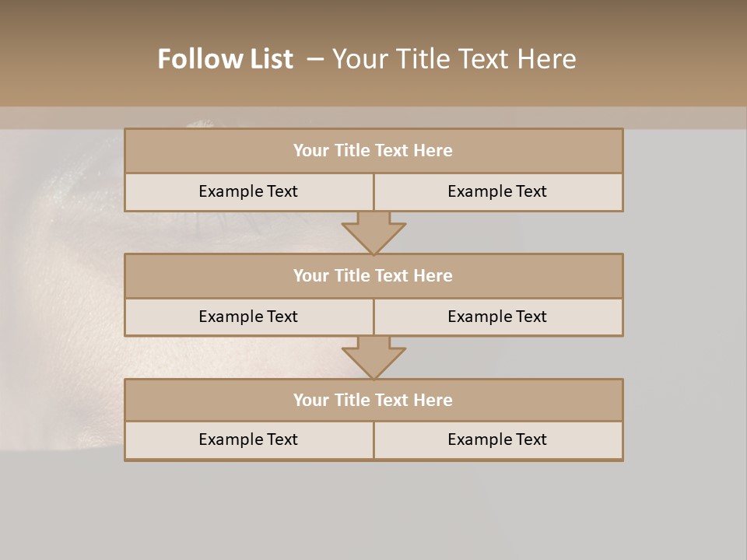Select the third block's title bar
The height and width of the screenshot is (560, 747).
pyautogui.click(x=373, y=401)
